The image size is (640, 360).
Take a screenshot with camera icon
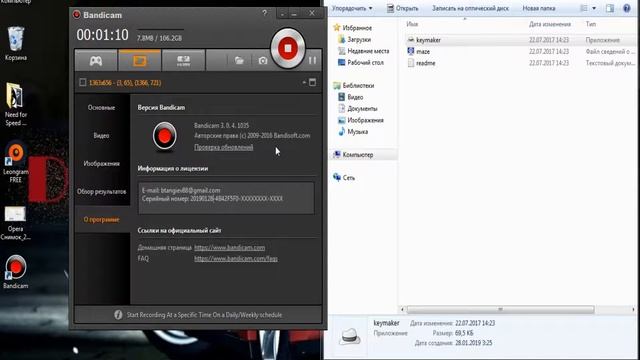pos(263,61)
